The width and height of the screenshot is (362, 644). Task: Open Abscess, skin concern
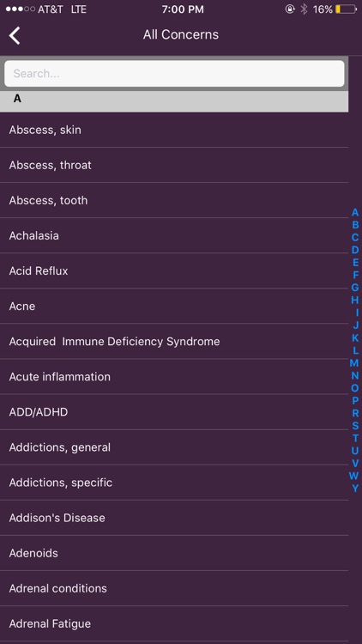[174, 130]
